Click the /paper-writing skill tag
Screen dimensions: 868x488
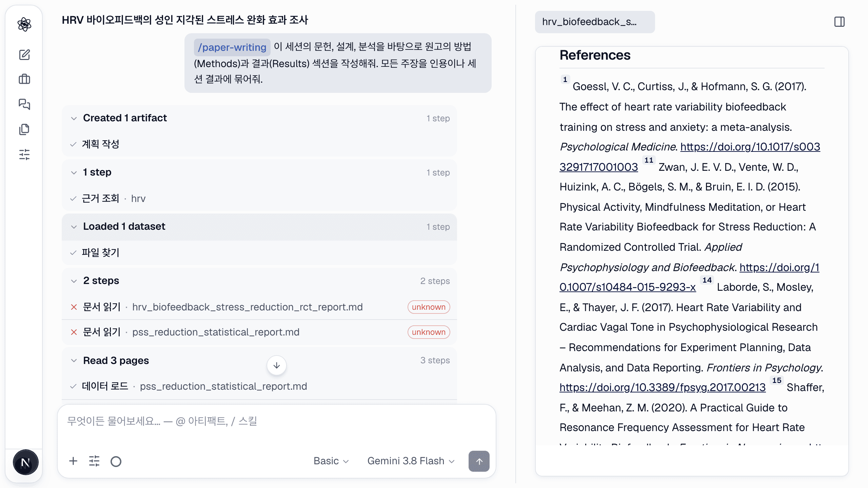[232, 47]
